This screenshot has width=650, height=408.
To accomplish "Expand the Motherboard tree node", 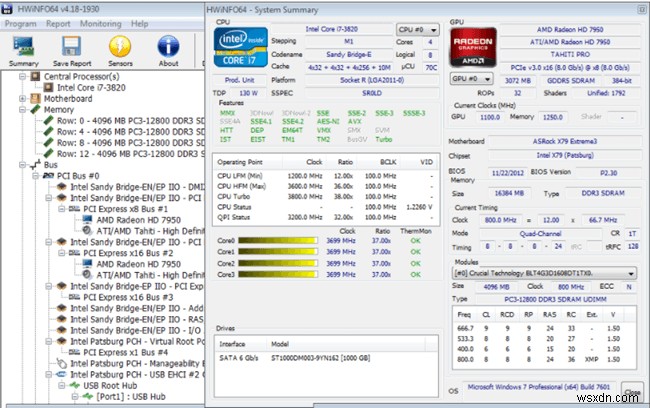I will [x=22, y=98].
